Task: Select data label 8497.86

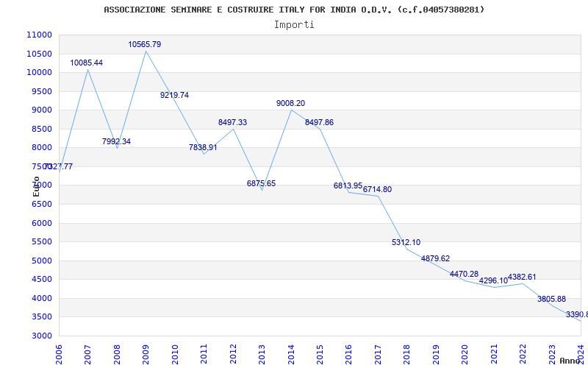Action: point(319,122)
